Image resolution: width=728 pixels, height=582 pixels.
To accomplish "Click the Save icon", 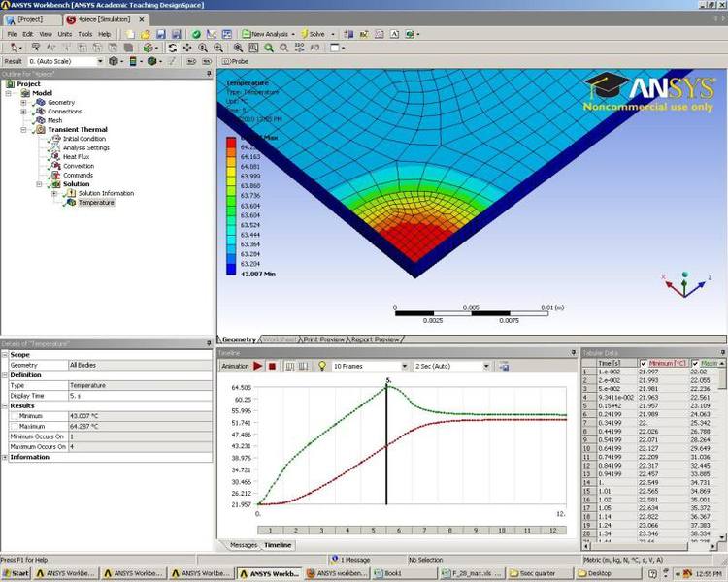I will 160,34.
